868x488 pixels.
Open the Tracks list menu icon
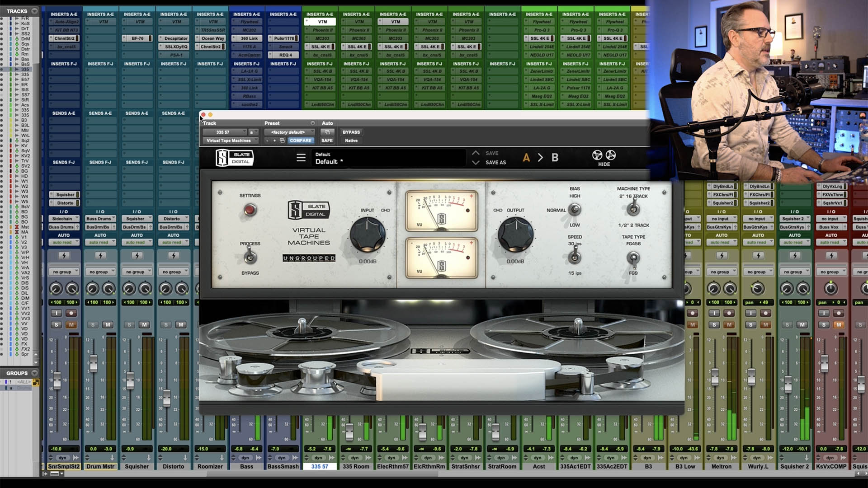tap(34, 11)
